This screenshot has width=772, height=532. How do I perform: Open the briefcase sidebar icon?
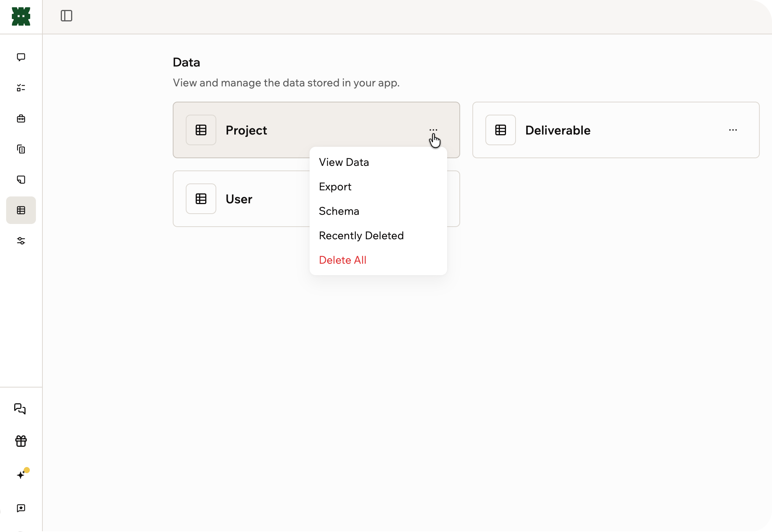tap(21, 118)
